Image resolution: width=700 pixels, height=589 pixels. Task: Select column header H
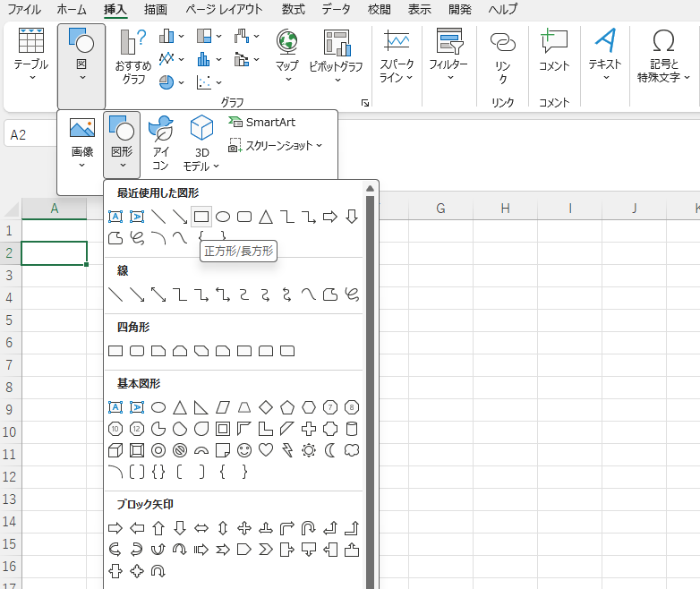pos(505,209)
